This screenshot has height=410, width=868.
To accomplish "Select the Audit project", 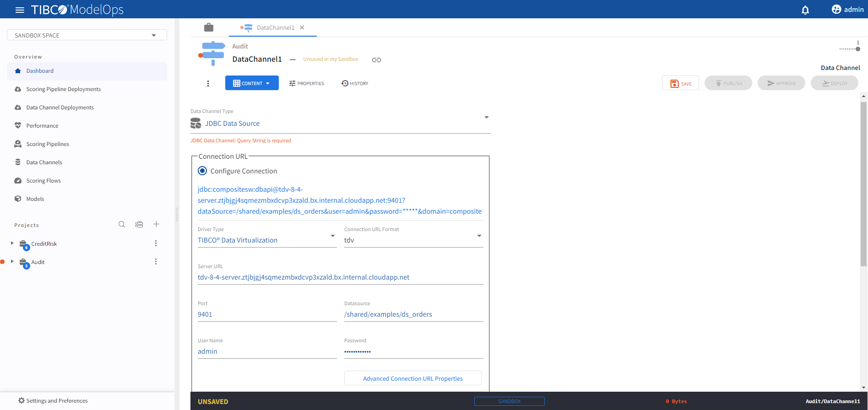I will pos(38,262).
